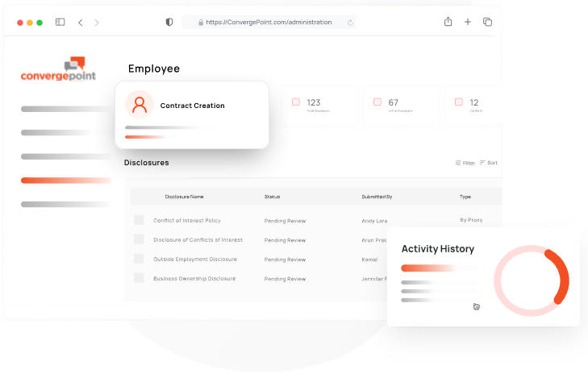588x378 pixels.
Task: Go forward with the right arrow
Action: click(x=97, y=23)
